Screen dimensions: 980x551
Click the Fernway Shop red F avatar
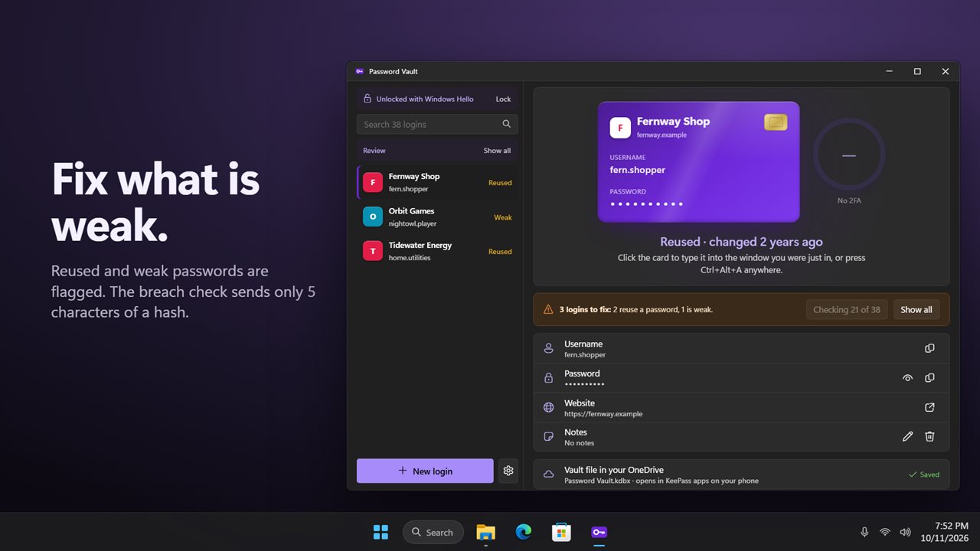373,182
